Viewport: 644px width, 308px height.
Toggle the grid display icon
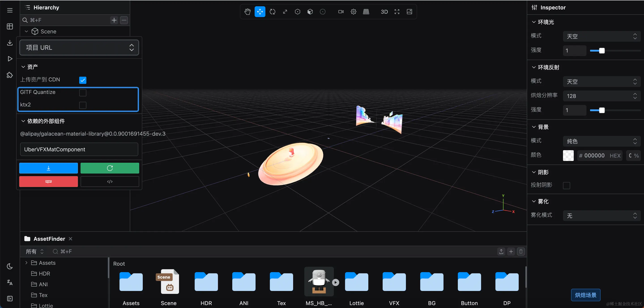click(366, 12)
